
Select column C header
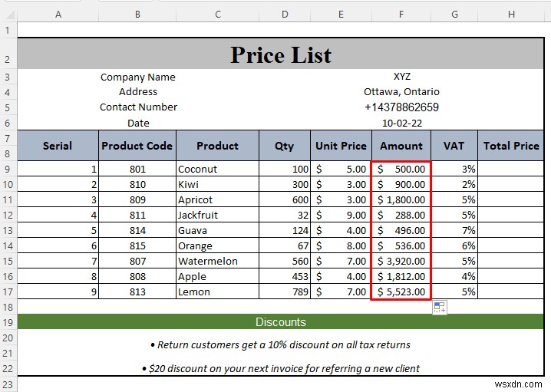[x=217, y=15]
